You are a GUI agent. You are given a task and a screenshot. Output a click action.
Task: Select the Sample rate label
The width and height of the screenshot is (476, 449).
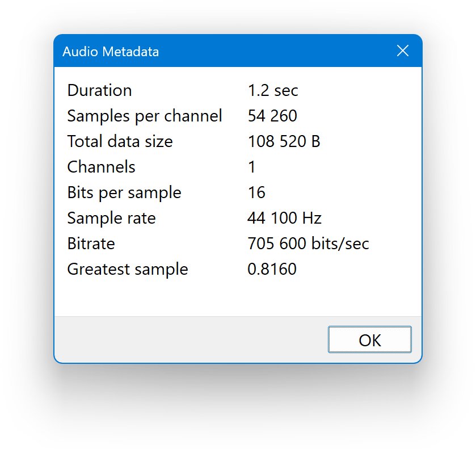click(x=111, y=218)
